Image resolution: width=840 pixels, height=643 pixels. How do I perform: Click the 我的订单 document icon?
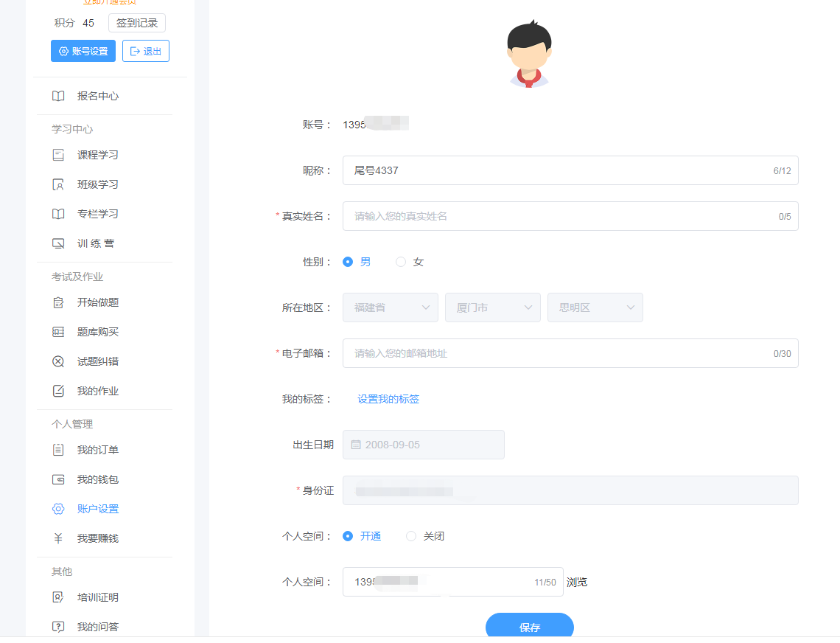click(x=58, y=450)
